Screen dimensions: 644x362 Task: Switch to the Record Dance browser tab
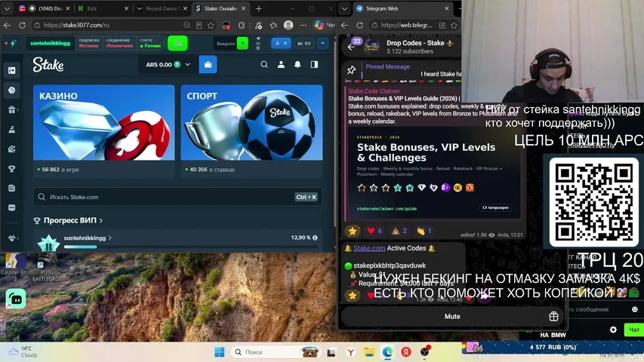coord(161,8)
